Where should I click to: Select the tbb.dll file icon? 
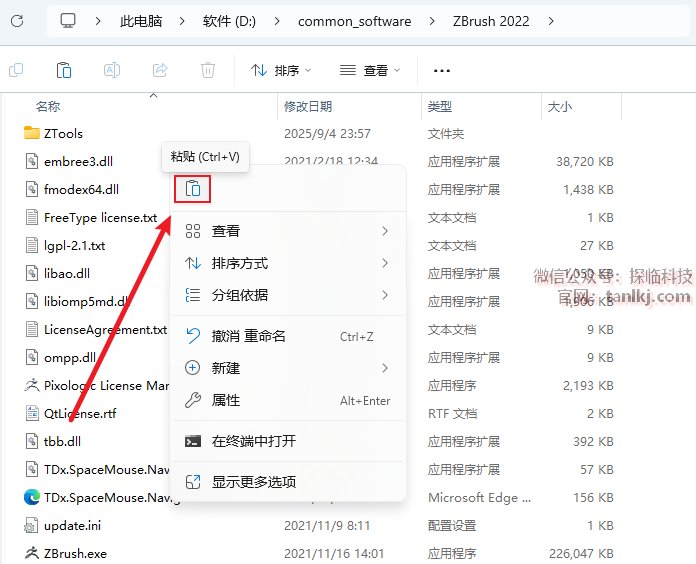coord(32,441)
